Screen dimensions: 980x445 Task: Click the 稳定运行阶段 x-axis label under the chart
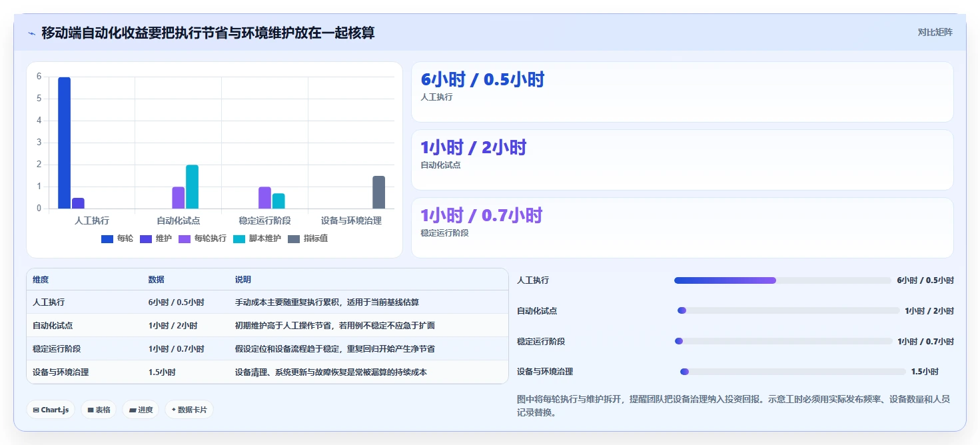tap(264, 221)
